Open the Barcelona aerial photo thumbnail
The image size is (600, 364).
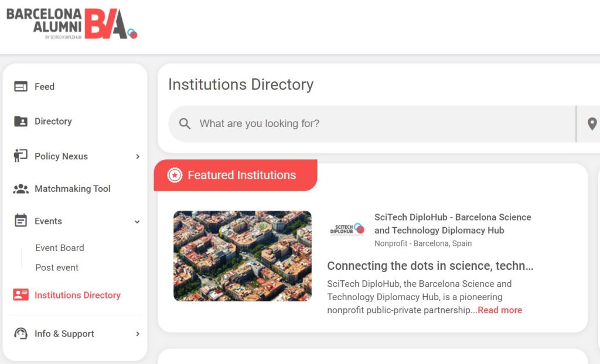pos(242,256)
